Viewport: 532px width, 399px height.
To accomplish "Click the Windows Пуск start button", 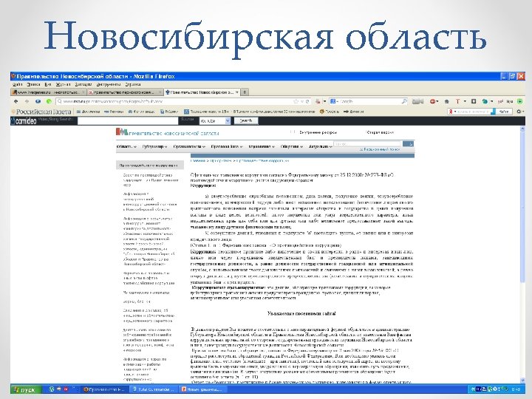I will [26, 389].
